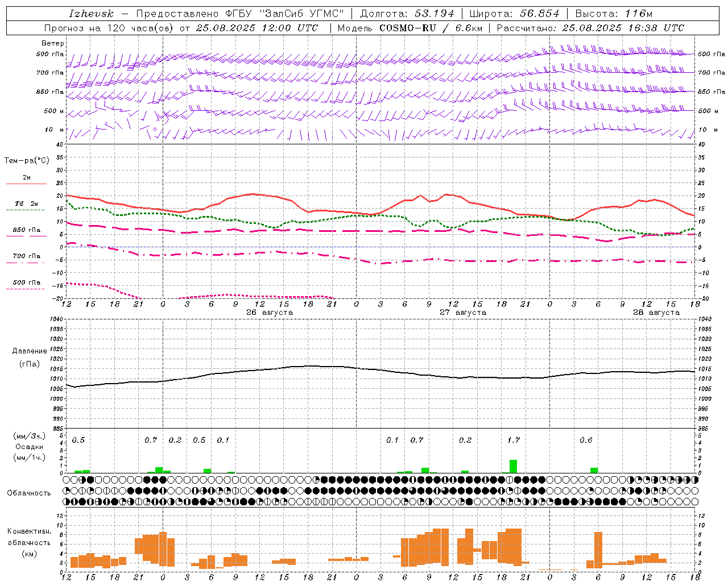
Task: Select the text Предоставлено ФГБУ "ЗапСиб УГМС"
Action: (240, 14)
